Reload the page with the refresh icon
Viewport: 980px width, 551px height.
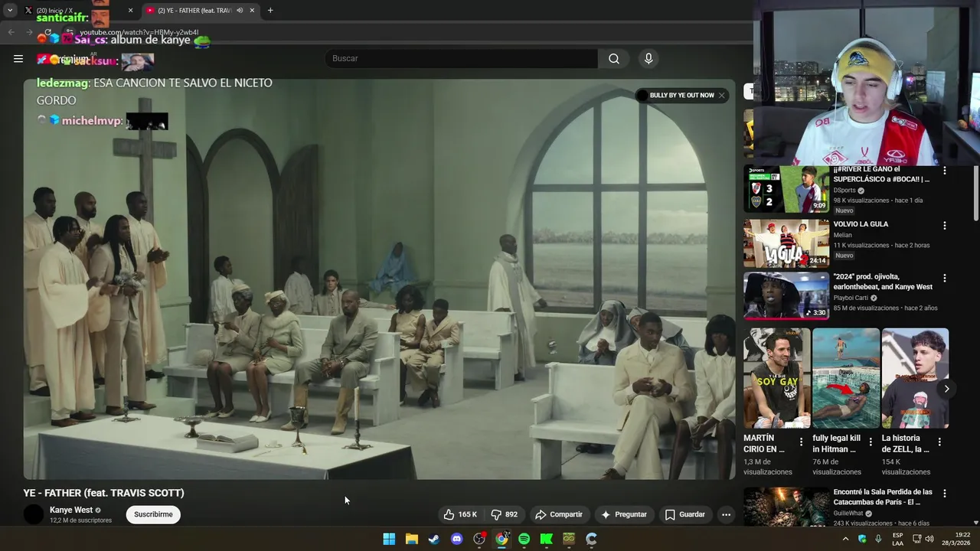[x=47, y=32]
